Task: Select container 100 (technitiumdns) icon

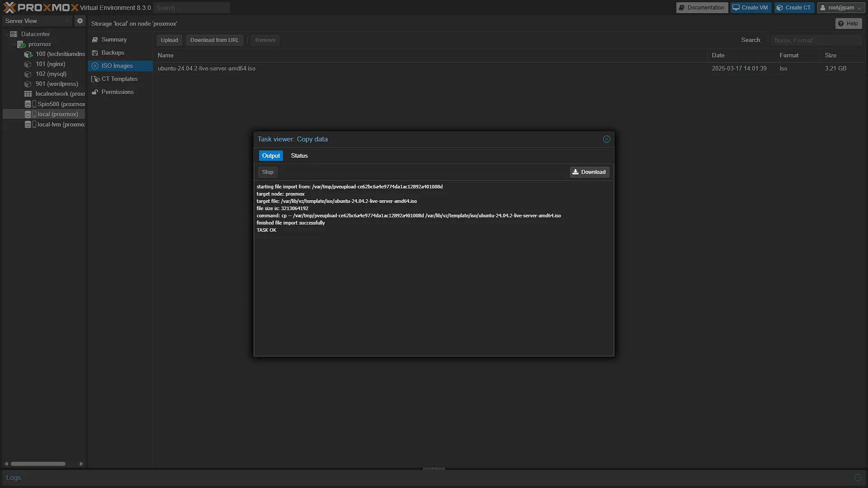Action: [x=28, y=54]
